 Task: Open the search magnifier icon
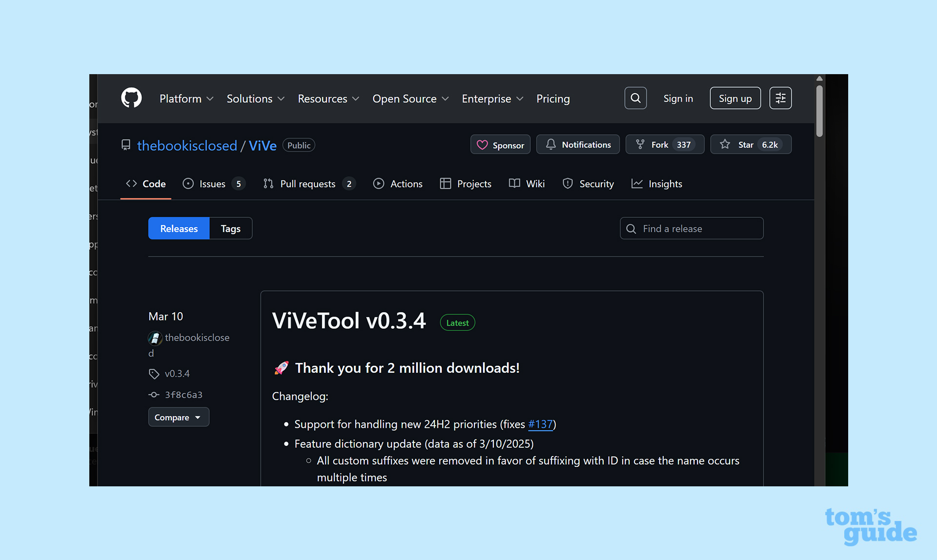tap(635, 98)
